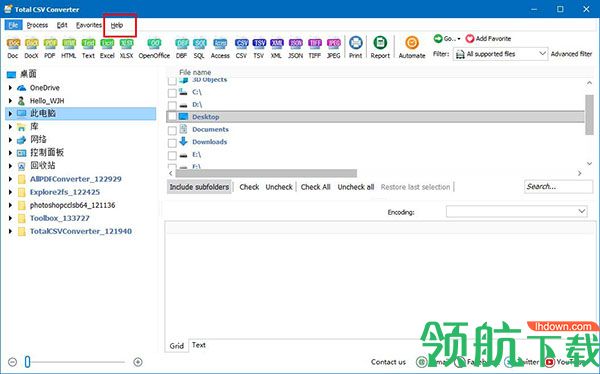Click the Contact us link
600x374 pixels.
(x=388, y=362)
